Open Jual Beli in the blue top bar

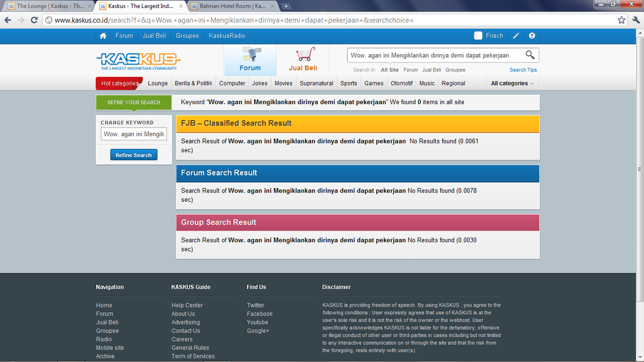click(x=154, y=36)
